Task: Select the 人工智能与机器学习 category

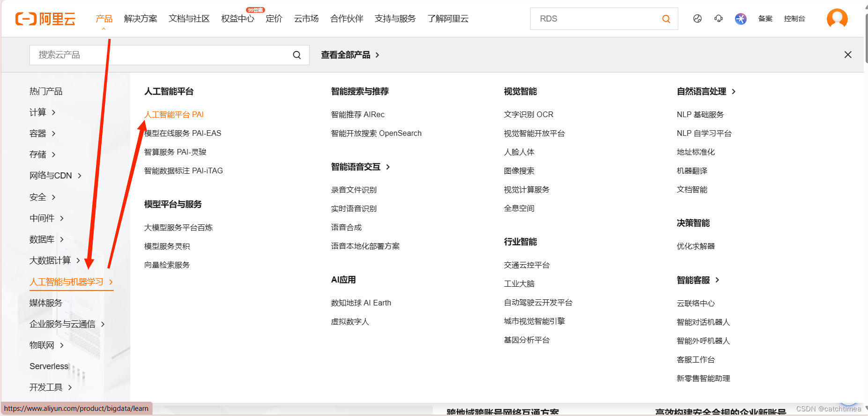Action: [71, 282]
